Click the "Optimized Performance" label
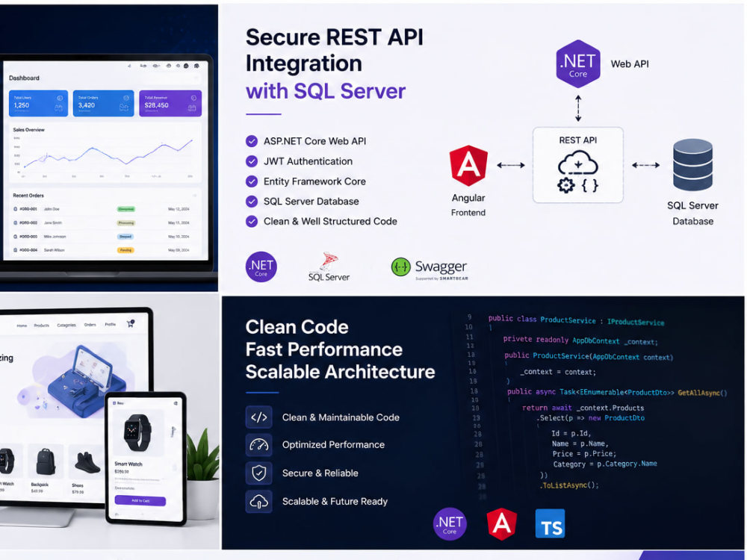747x560 pixels. coord(333,445)
